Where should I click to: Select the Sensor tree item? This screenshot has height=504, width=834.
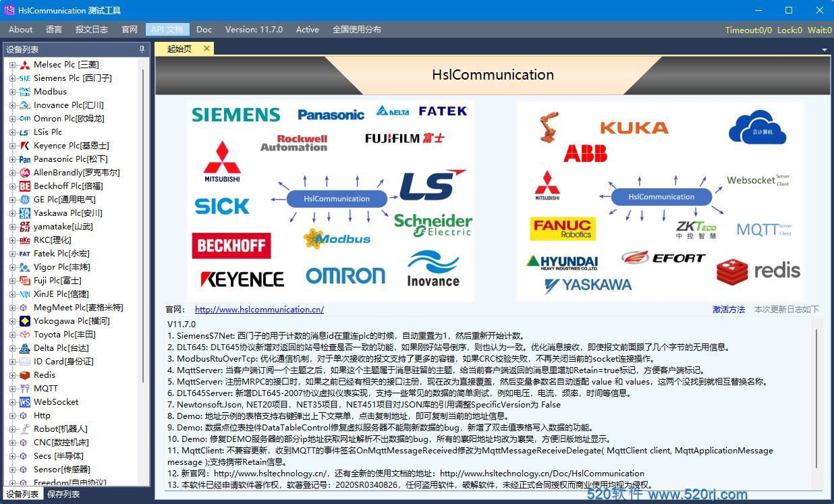(62, 470)
